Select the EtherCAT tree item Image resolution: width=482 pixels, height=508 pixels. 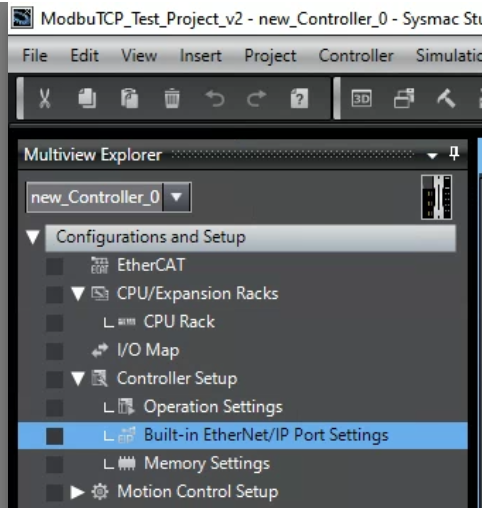click(x=151, y=265)
